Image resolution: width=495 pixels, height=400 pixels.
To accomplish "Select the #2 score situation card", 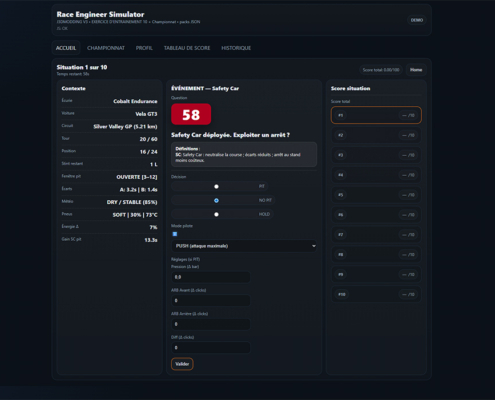I will click(376, 135).
